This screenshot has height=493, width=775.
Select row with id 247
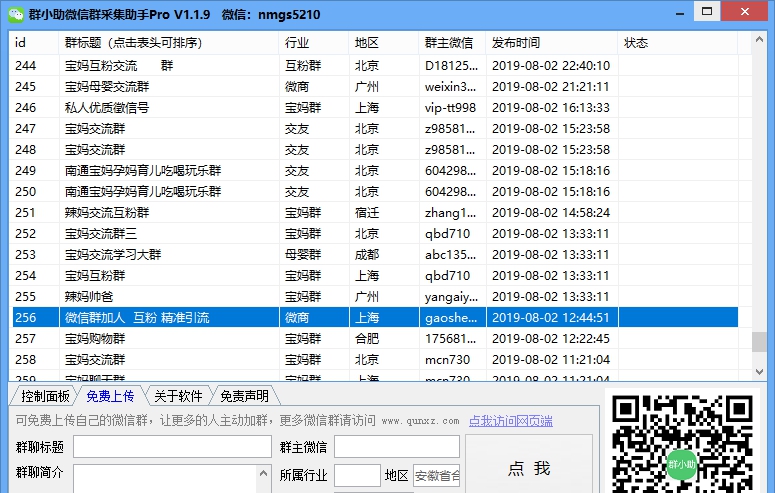click(375, 129)
